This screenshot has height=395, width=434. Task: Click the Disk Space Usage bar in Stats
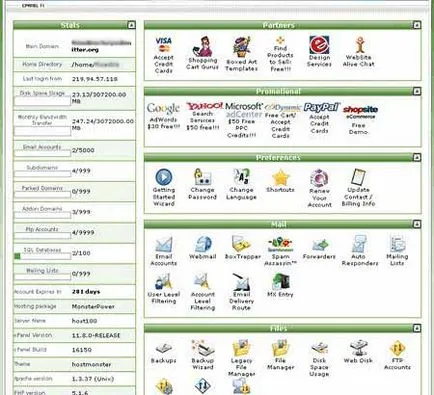pyautogui.click(x=42, y=101)
